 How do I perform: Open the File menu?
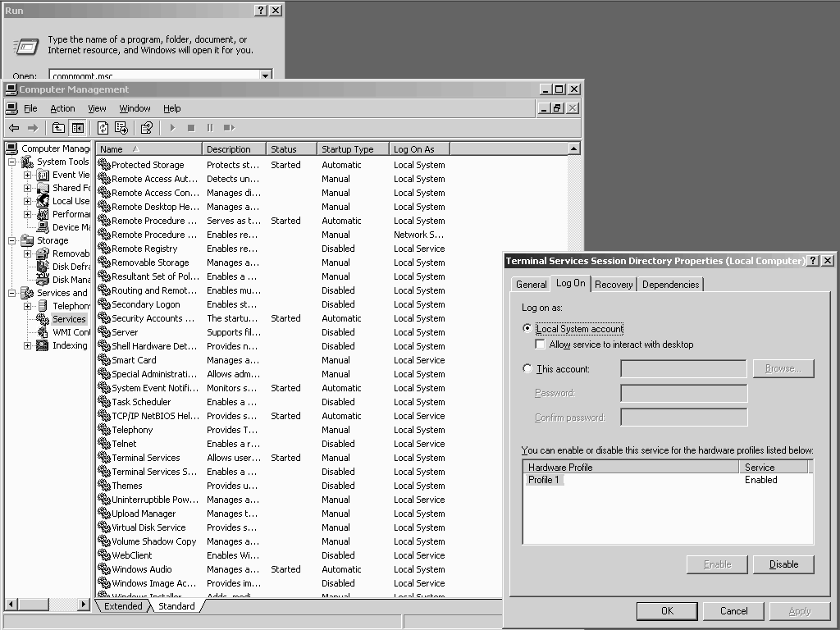click(30, 108)
